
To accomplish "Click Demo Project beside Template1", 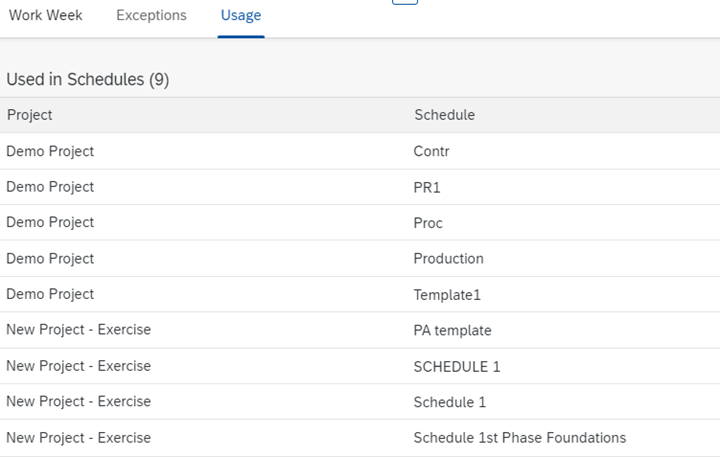I will click(x=50, y=294).
